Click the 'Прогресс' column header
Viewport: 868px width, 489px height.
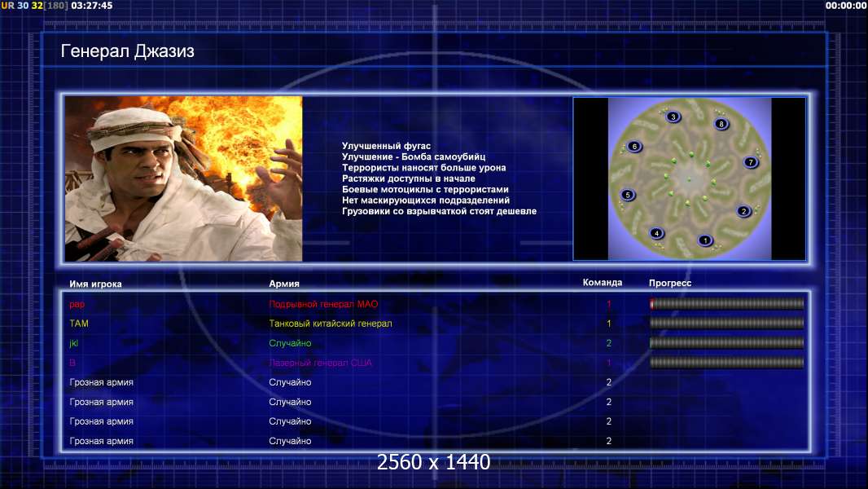[670, 283]
